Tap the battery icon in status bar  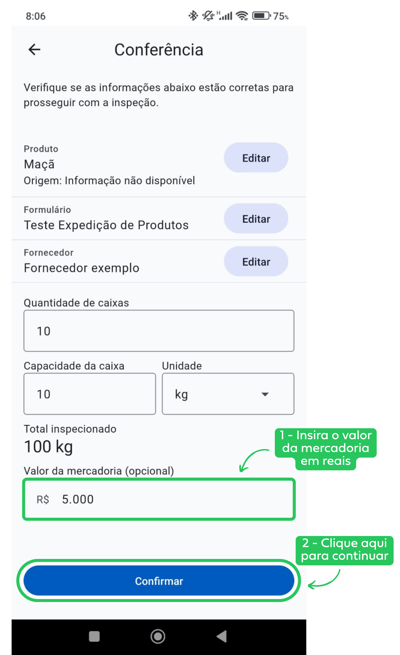pos(261,16)
